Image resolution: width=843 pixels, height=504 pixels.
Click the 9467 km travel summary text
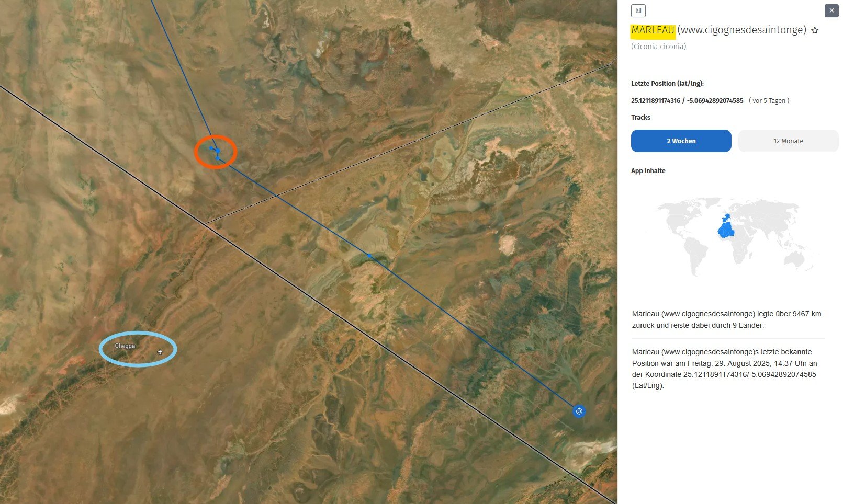[726, 319]
